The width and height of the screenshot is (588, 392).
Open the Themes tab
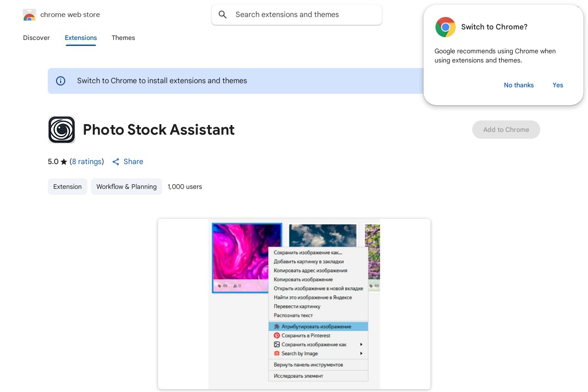coord(123,38)
